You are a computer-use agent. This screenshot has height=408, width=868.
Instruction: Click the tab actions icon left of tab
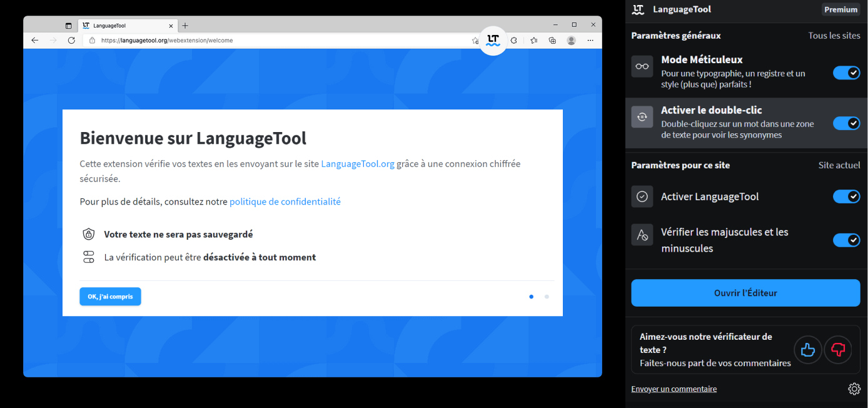pyautogui.click(x=69, y=26)
